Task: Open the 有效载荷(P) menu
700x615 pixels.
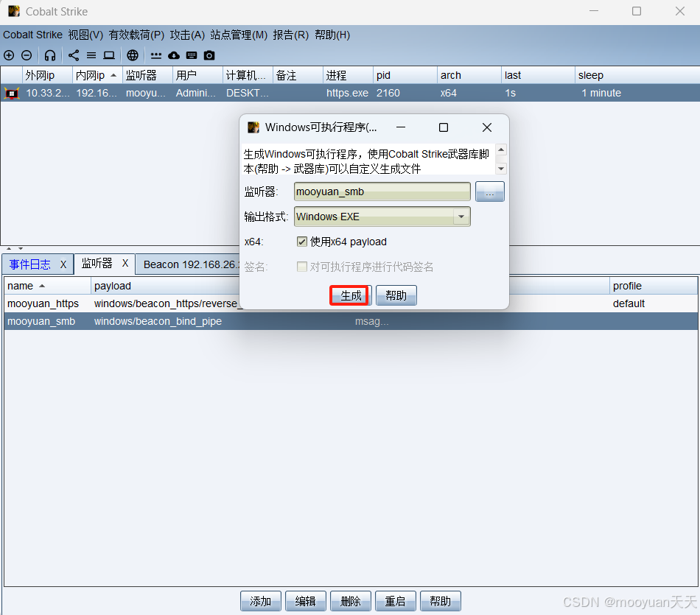Action: [136, 35]
